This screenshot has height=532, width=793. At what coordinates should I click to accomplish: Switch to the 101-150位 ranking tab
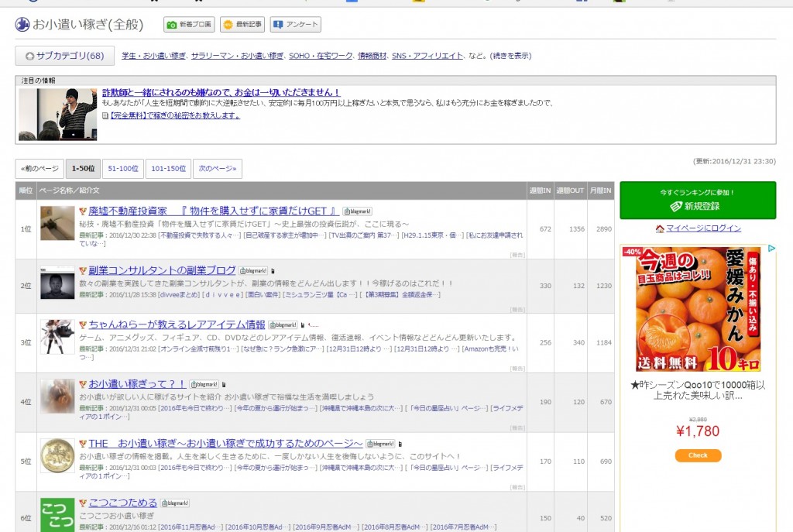168,169
